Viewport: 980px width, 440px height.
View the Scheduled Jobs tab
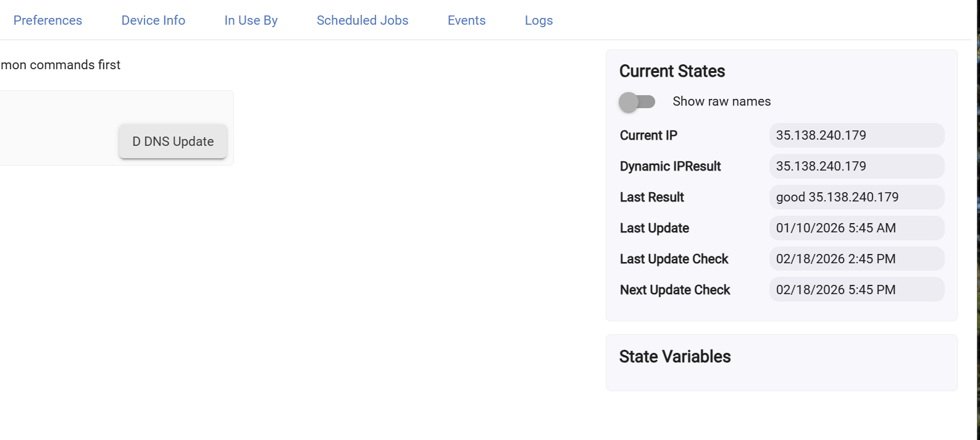(x=362, y=20)
